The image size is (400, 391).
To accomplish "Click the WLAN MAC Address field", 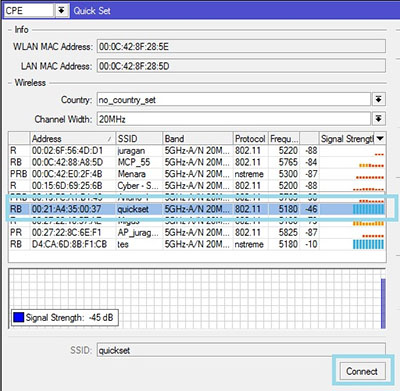I will click(241, 46).
